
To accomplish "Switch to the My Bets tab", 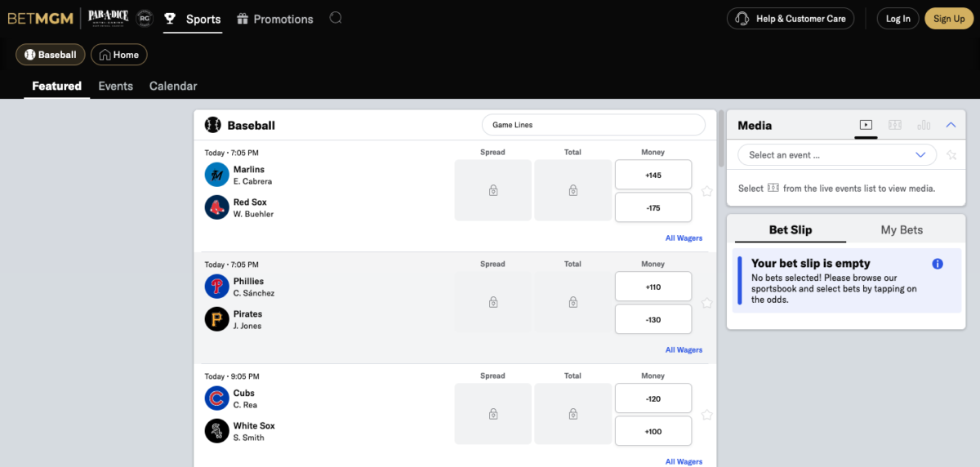I will click(902, 229).
